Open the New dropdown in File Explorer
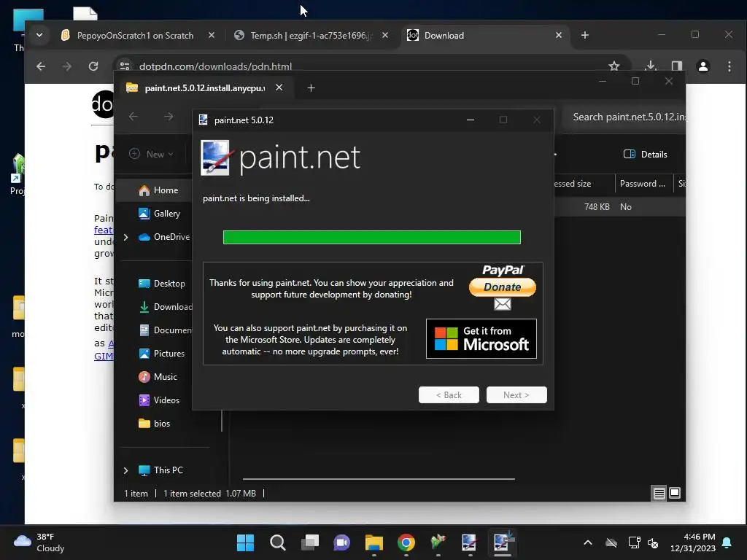This screenshot has height=560, width=747. click(x=152, y=155)
